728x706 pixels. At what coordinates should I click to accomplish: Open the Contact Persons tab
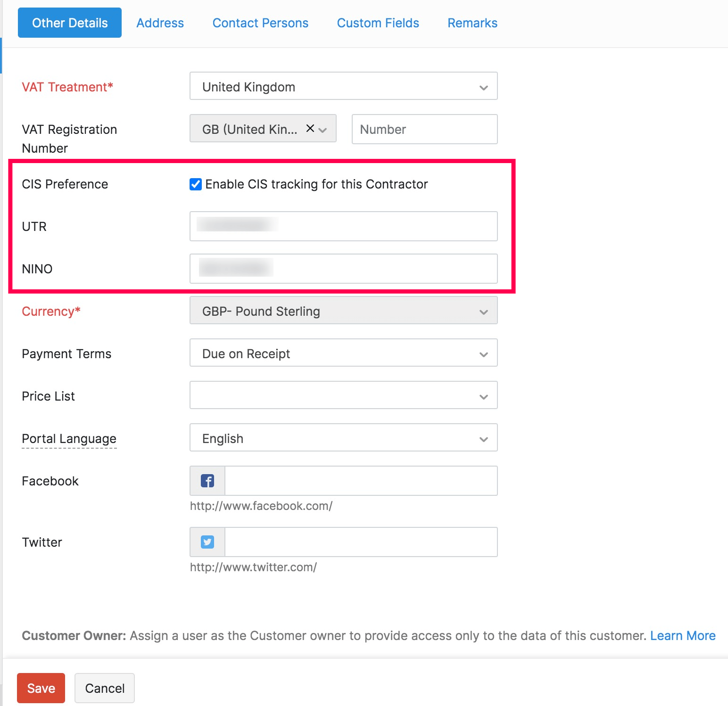click(x=260, y=23)
